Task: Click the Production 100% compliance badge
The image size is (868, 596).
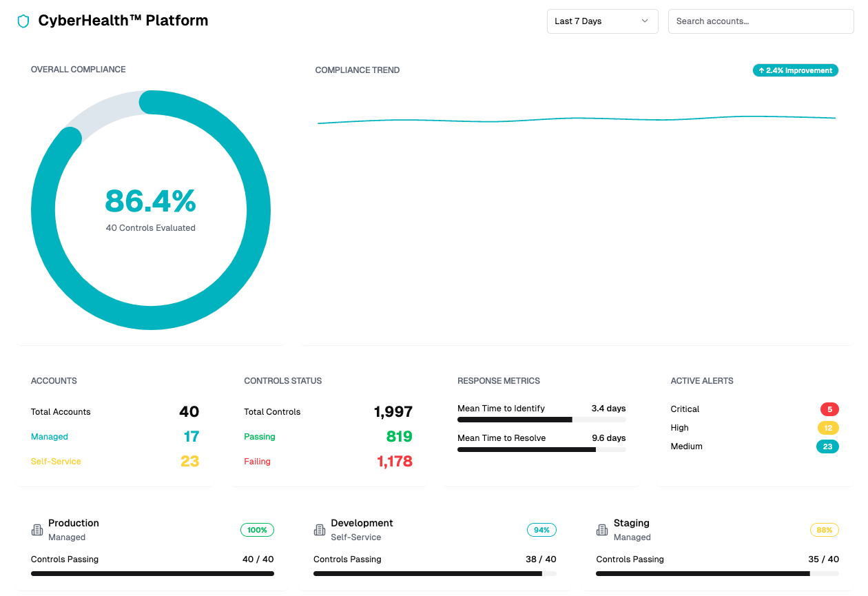Action: pos(257,530)
